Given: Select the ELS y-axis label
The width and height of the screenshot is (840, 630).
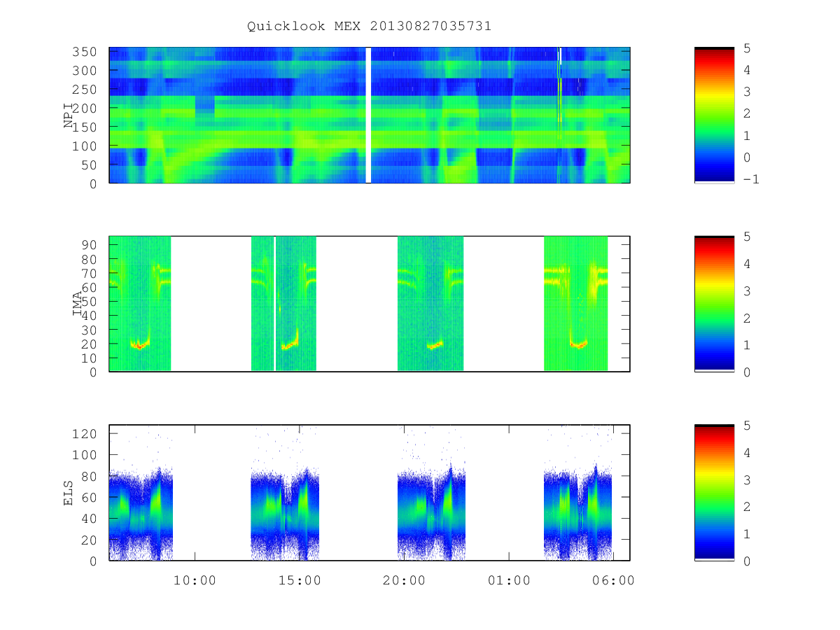Looking at the screenshot, I should pyautogui.click(x=69, y=493).
